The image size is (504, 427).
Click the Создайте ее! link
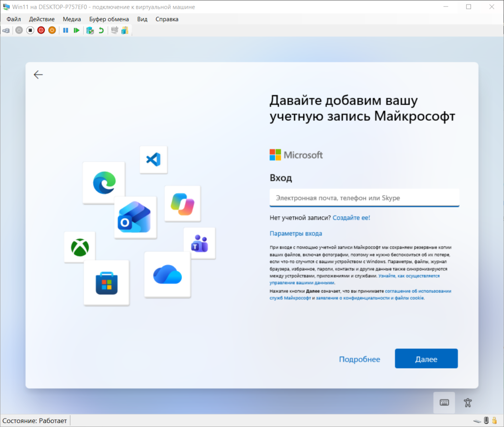click(x=351, y=218)
